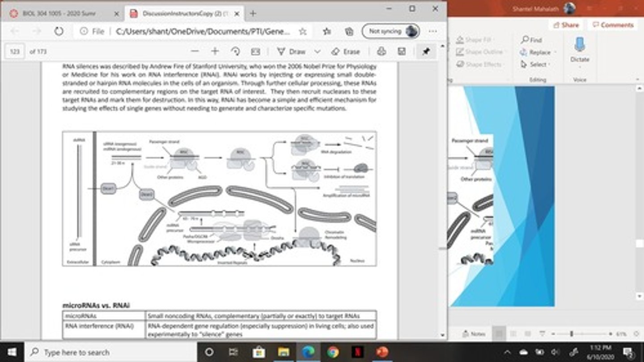Click the PDF page number field
Viewport: 644px width, 362px height.
tap(15, 51)
